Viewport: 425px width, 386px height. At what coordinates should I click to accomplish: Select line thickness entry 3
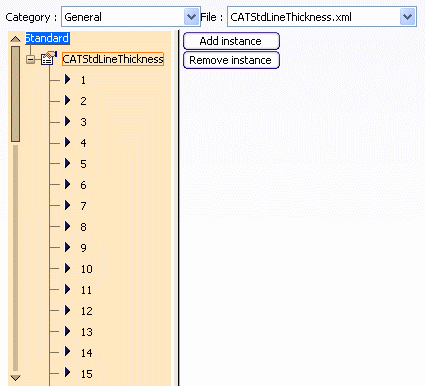pyautogui.click(x=83, y=122)
